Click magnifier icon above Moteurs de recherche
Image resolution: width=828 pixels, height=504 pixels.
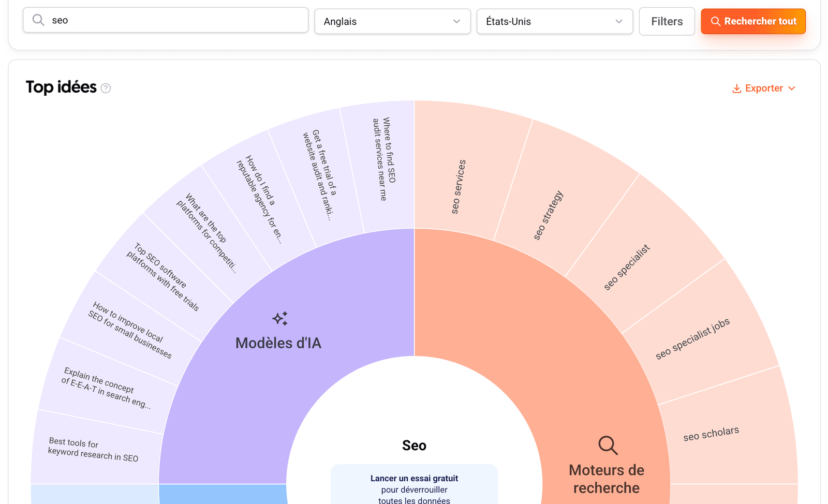click(608, 445)
